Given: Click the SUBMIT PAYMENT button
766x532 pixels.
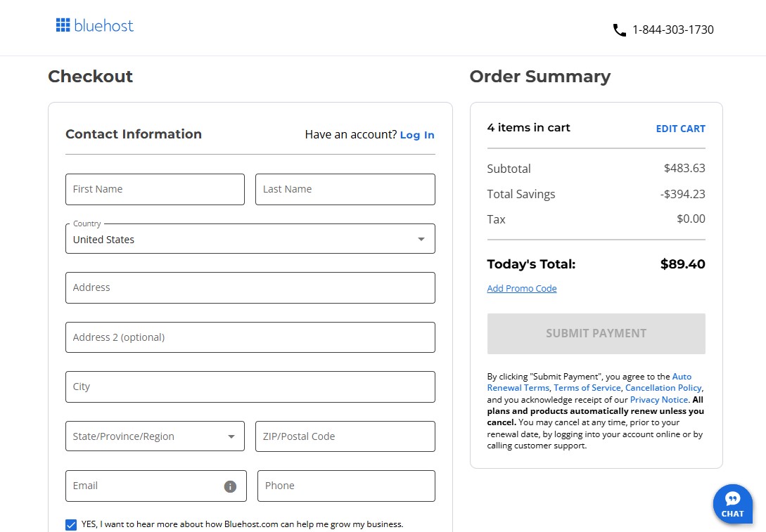Looking at the screenshot, I should click(x=596, y=334).
